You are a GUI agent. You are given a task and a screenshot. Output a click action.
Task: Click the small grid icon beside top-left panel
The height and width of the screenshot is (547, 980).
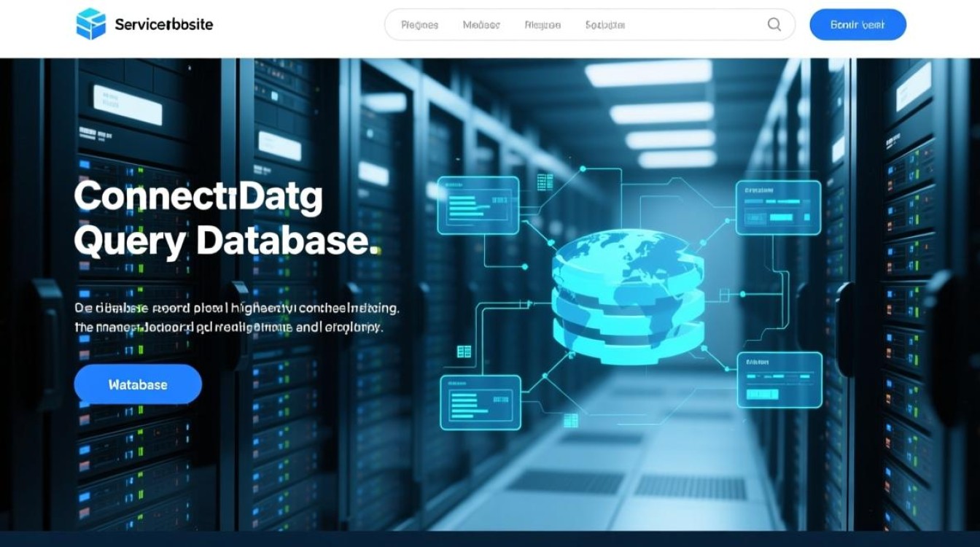545,182
